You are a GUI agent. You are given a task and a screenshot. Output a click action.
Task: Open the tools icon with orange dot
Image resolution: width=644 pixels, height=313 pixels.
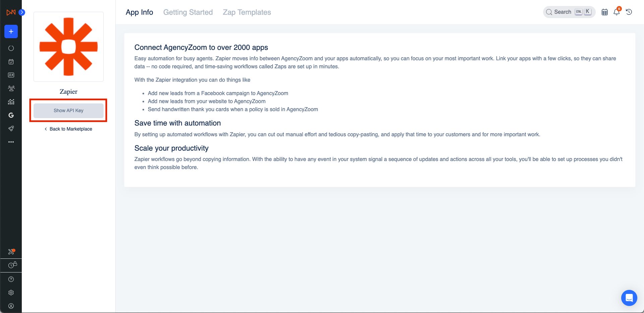tap(11, 252)
